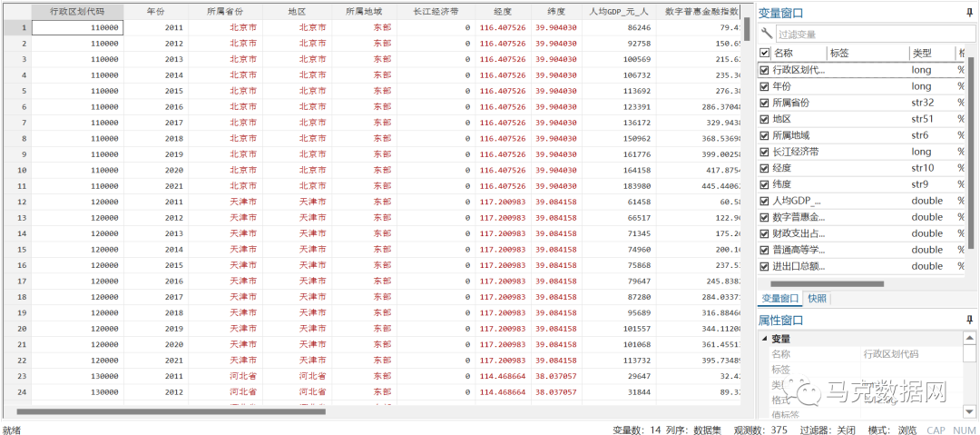
Task: Click the 过滤器: 关闭 status bar entry
Action: [x=828, y=430]
